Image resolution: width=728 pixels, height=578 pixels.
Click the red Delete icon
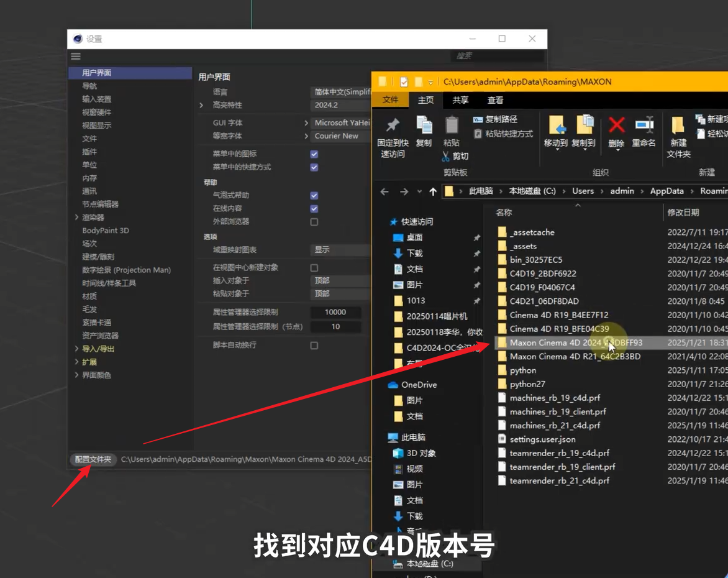616,126
